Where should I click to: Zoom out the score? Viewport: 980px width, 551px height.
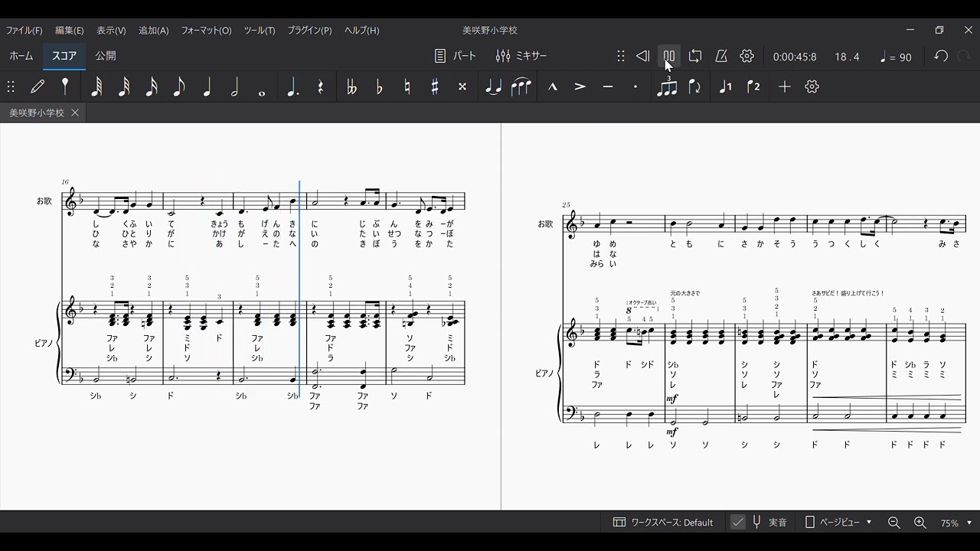point(894,523)
